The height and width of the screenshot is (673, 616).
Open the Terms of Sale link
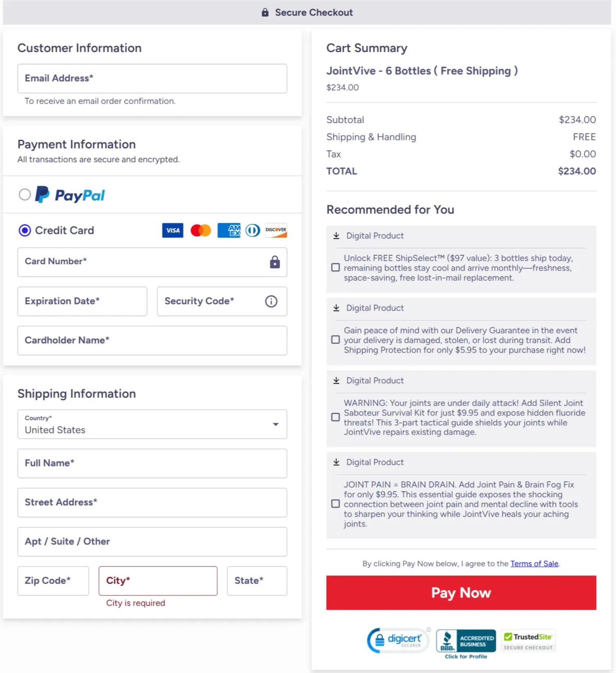tap(534, 564)
